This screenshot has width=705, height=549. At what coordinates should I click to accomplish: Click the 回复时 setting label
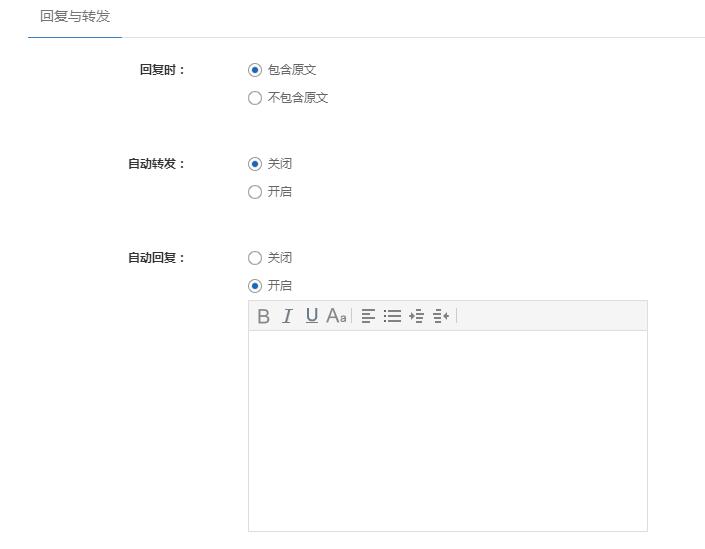click(162, 70)
